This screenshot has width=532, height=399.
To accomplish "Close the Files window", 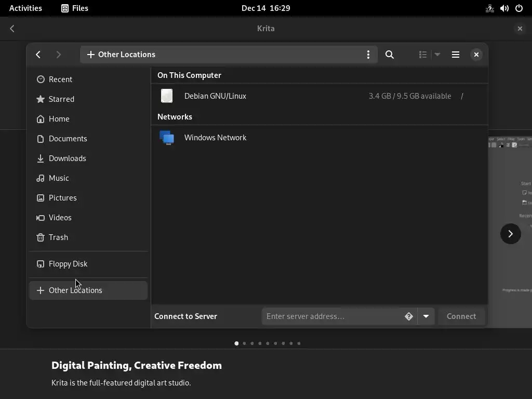I will [x=476, y=55].
